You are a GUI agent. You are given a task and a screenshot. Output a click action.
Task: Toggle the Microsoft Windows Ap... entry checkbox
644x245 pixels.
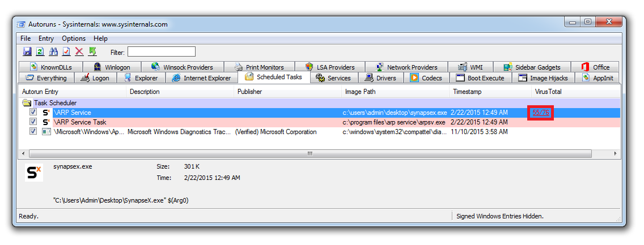click(33, 131)
